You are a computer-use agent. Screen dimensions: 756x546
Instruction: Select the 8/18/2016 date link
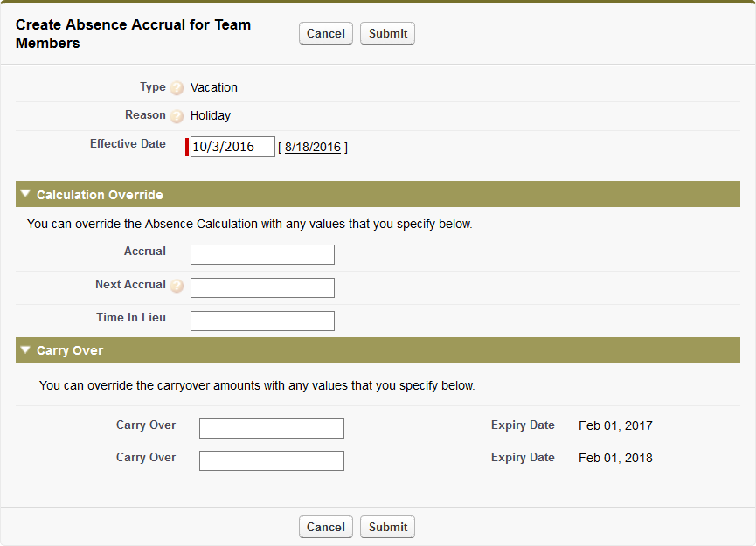[x=312, y=147]
